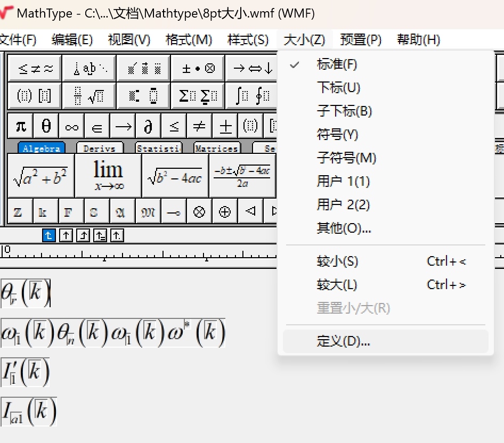This screenshot has width=504, height=443.
Task: Click the circled-times operator icon
Action: pos(199,211)
